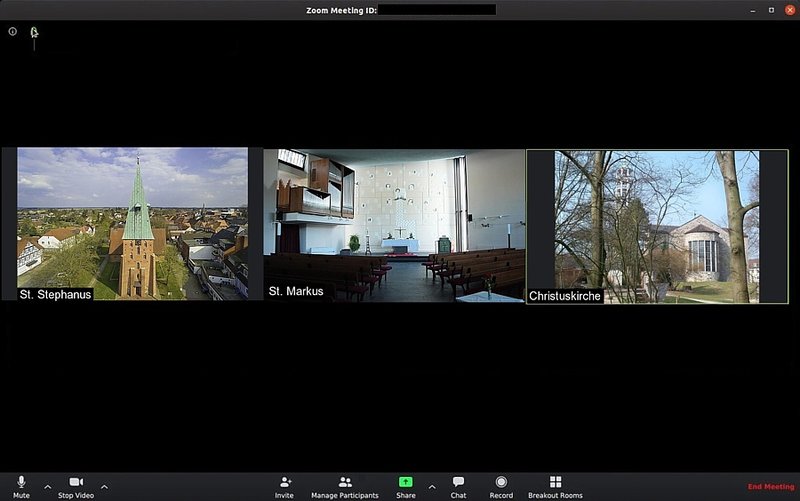Stop the camera video
Image resolution: width=800 pixels, height=501 pixels.
[x=75, y=485]
